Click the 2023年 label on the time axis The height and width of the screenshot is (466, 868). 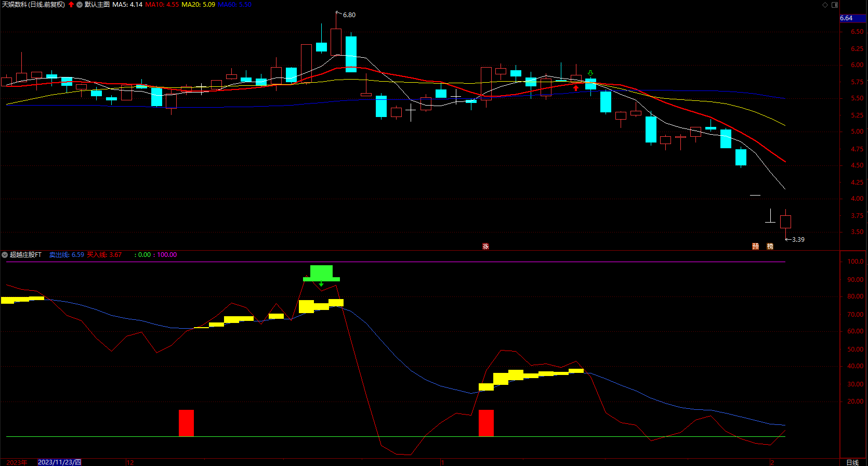coord(17,462)
